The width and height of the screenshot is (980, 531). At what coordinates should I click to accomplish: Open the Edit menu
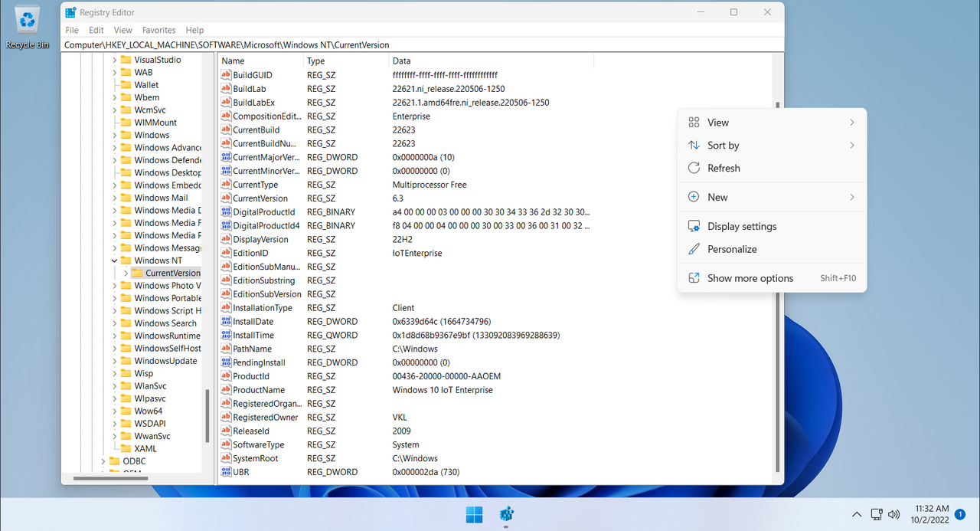tap(96, 30)
